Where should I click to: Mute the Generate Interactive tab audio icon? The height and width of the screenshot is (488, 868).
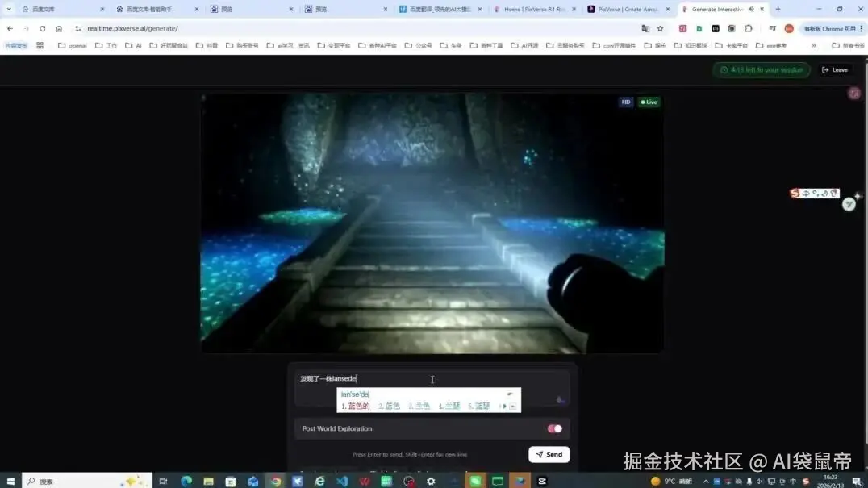(751, 9)
